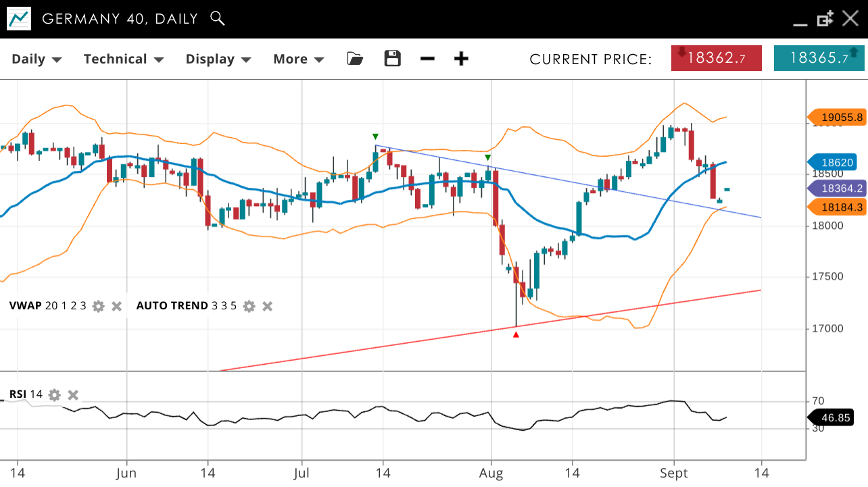Save chart with floppy disk icon
Screen dimensions: 868x487
(x=392, y=59)
